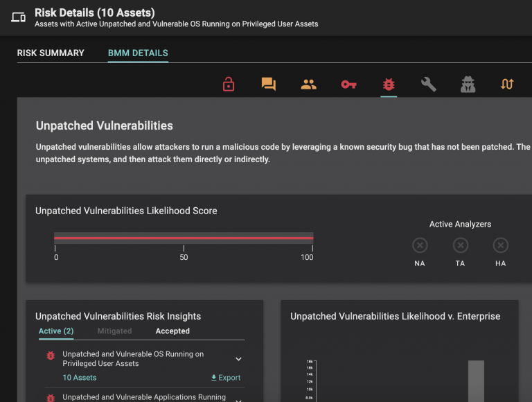532x402 pixels.
Task: Click Export for the OS insight
Action: 226,378
